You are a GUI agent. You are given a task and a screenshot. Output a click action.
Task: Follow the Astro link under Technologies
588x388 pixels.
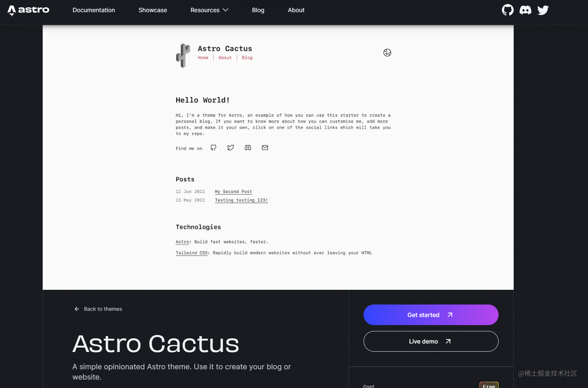pos(182,242)
